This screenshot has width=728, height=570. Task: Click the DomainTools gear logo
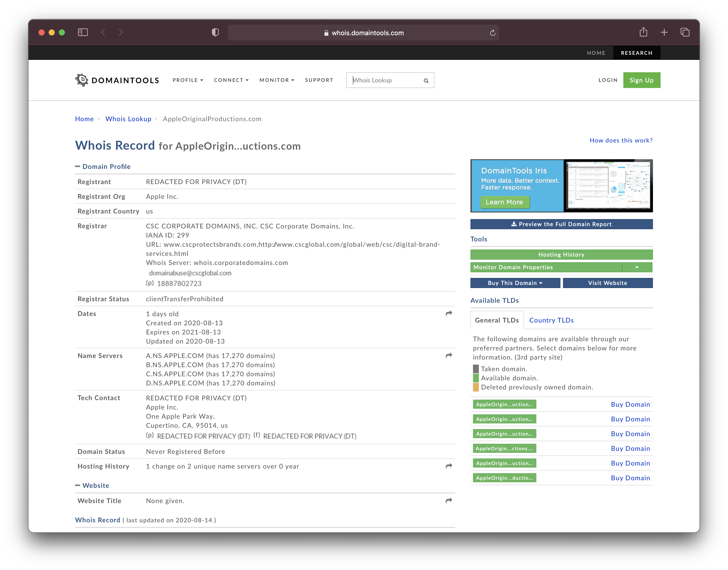coord(82,80)
